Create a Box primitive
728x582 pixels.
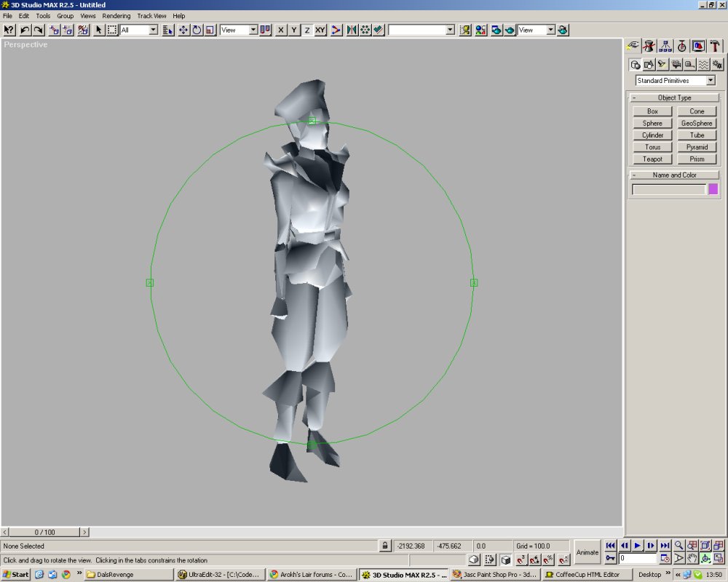652,111
